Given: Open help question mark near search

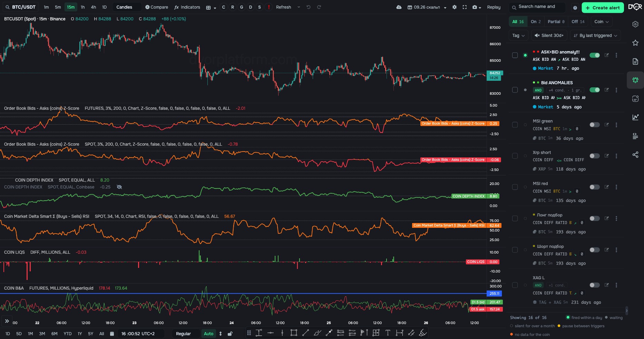Looking at the screenshot, I should 575,8.
